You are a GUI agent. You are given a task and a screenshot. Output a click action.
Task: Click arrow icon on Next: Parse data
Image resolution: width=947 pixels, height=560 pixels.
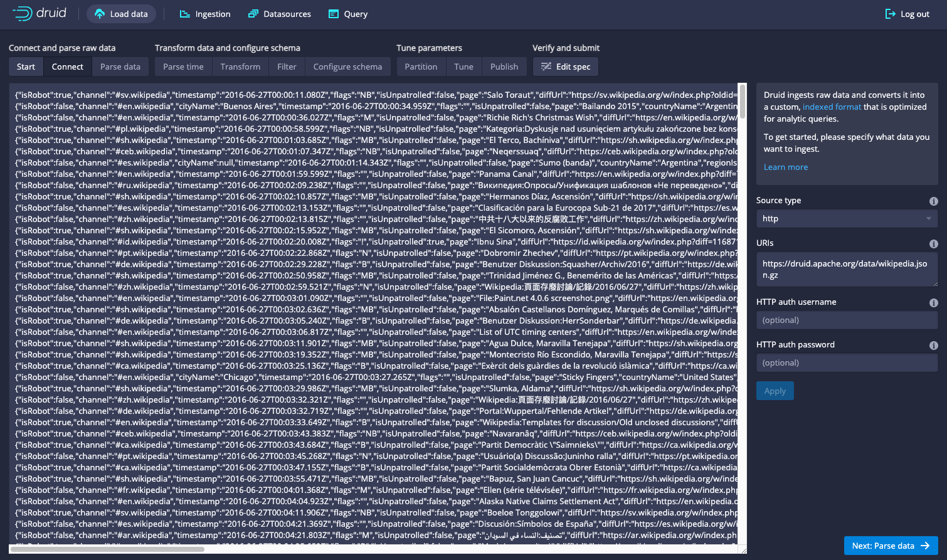(925, 546)
